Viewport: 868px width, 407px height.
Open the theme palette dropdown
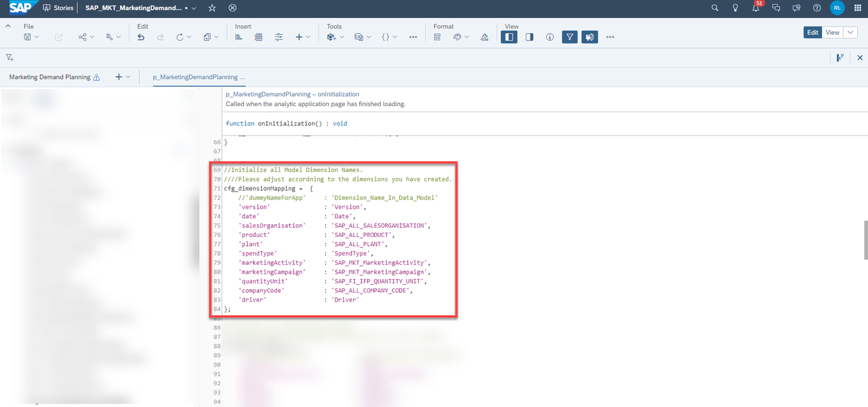click(x=461, y=37)
